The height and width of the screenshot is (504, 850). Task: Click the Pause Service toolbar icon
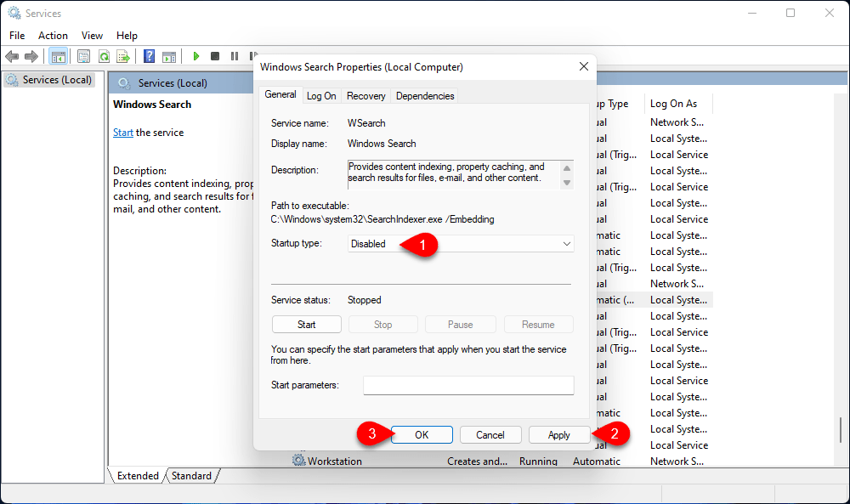[x=235, y=56]
